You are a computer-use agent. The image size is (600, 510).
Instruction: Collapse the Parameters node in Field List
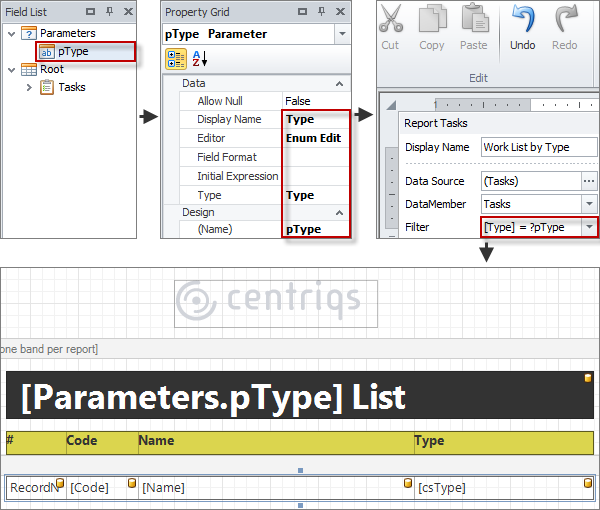coord(11,33)
